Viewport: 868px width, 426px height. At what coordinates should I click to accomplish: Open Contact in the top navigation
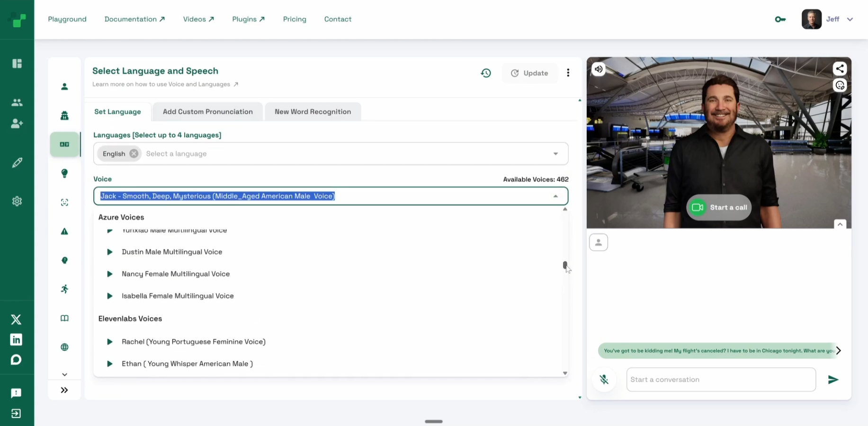pyautogui.click(x=338, y=19)
